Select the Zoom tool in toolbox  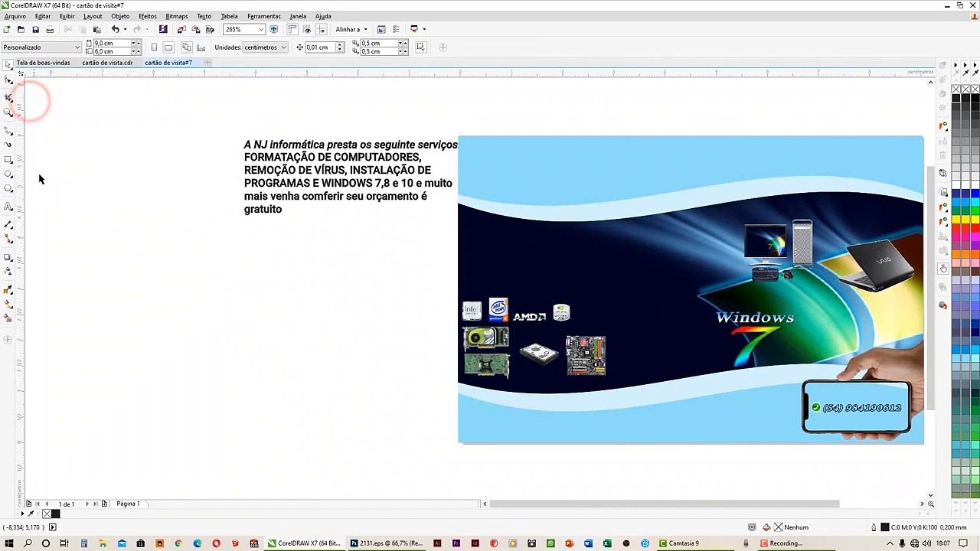tap(8, 112)
